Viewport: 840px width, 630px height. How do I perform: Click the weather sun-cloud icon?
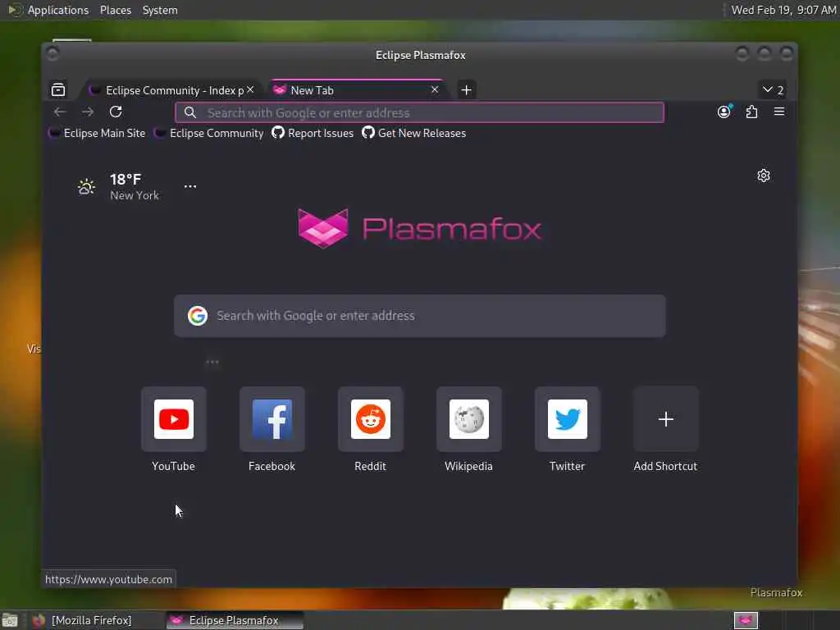pos(86,187)
